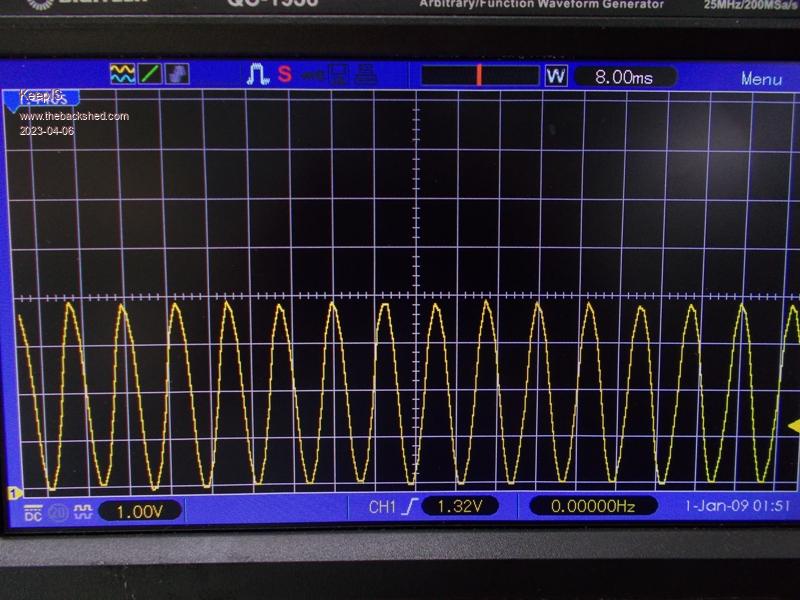This screenshot has width=800, height=600.
Task: Click the USB storage device icon
Action: click(x=313, y=75)
